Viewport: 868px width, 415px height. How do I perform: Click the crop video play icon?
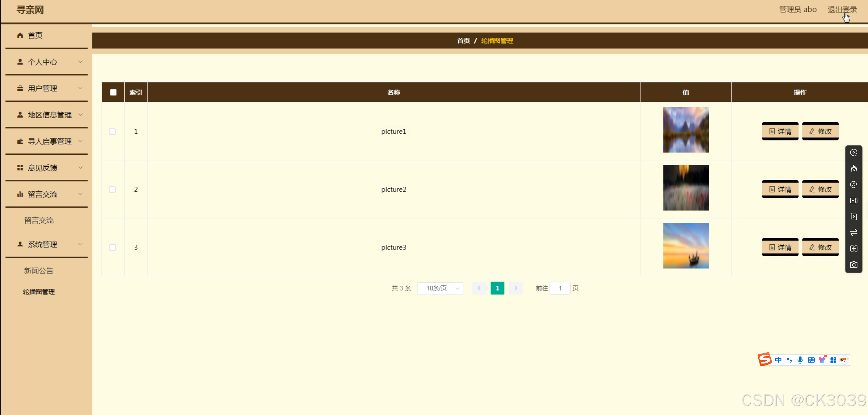point(853,217)
